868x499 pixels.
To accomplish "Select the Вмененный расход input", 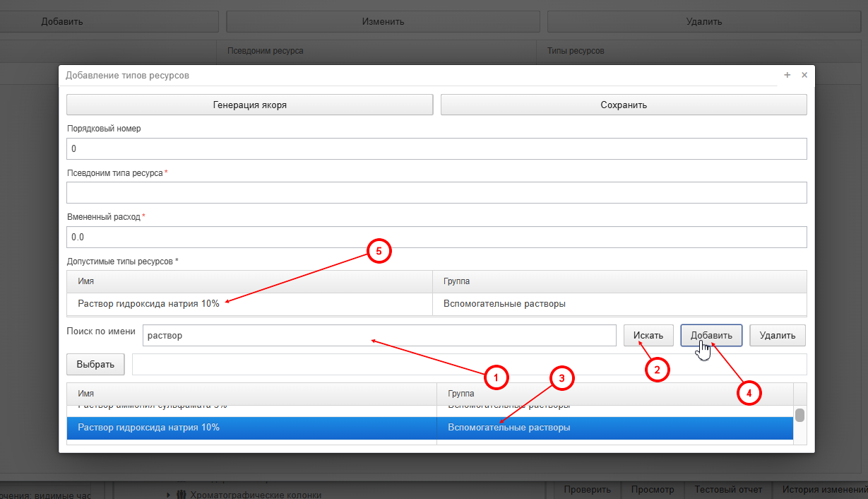I will [x=436, y=237].
